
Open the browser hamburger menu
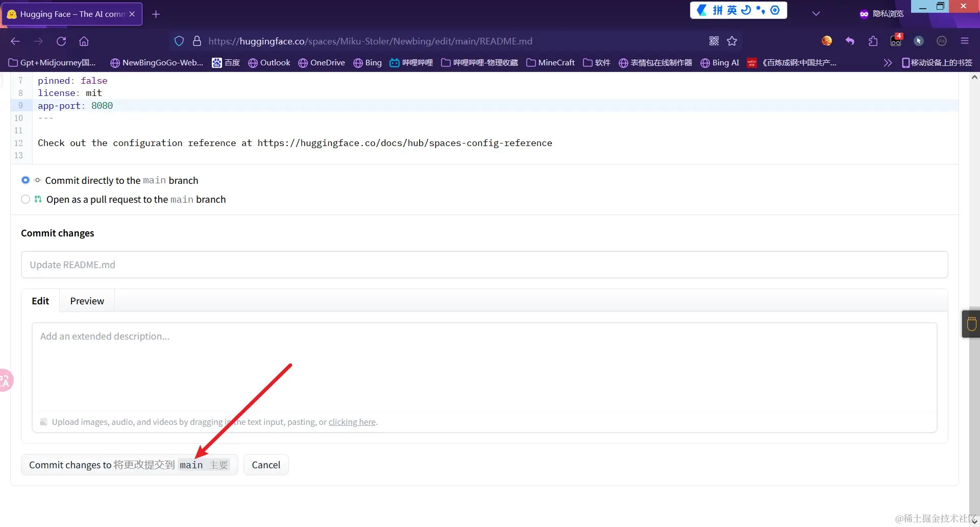(x=965, y=41)
